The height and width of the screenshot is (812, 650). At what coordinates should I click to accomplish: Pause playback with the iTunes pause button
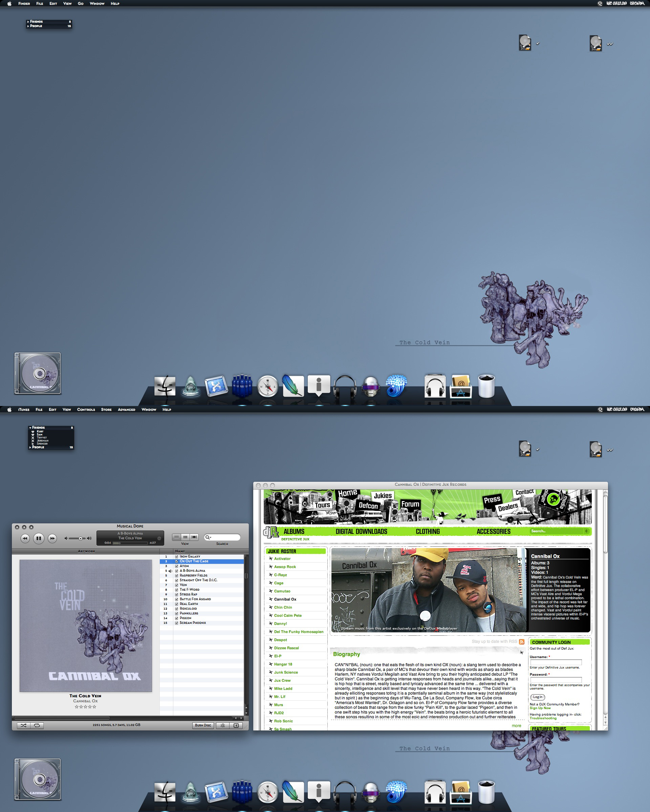[x=39, y=538]
